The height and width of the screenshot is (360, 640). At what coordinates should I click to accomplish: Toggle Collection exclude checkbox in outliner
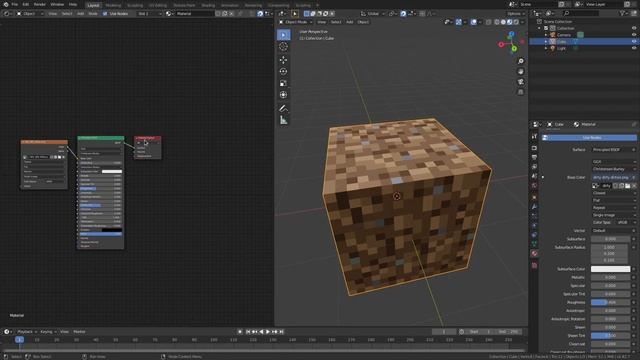pyautogui.click(x=546, y=28)
